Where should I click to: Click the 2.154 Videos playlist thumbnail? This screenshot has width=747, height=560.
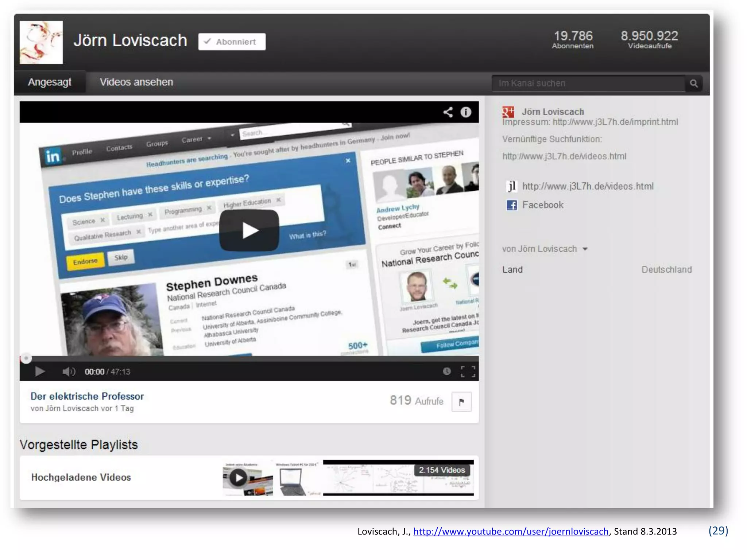pos(398,478)
